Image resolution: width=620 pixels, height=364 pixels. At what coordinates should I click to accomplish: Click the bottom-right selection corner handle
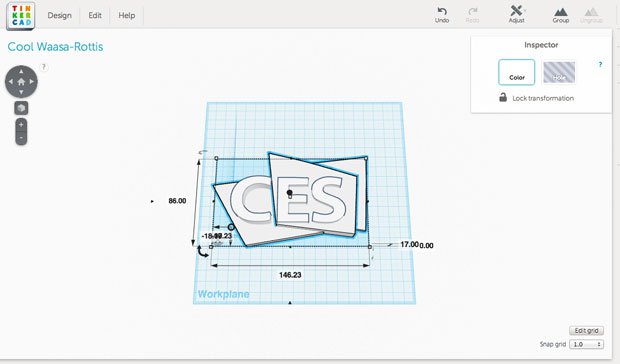tap(370, 247)
